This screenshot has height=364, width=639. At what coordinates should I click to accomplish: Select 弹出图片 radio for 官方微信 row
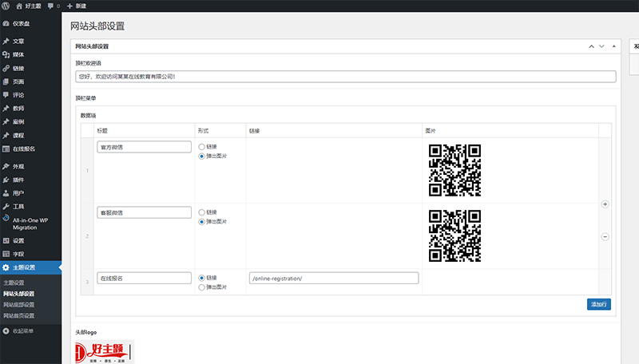coord(201,156)
